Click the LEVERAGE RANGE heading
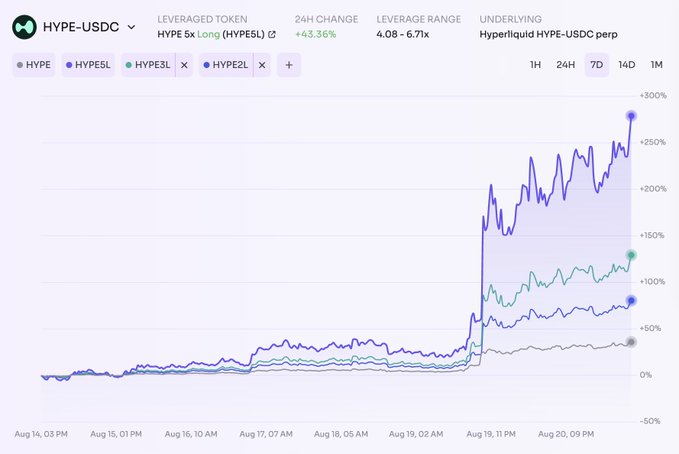The image size is (679, 454). (x=419, y=19)
